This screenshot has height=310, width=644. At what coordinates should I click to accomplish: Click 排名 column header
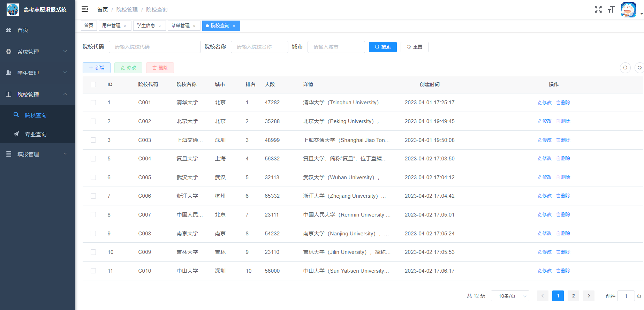click(250, 84)
